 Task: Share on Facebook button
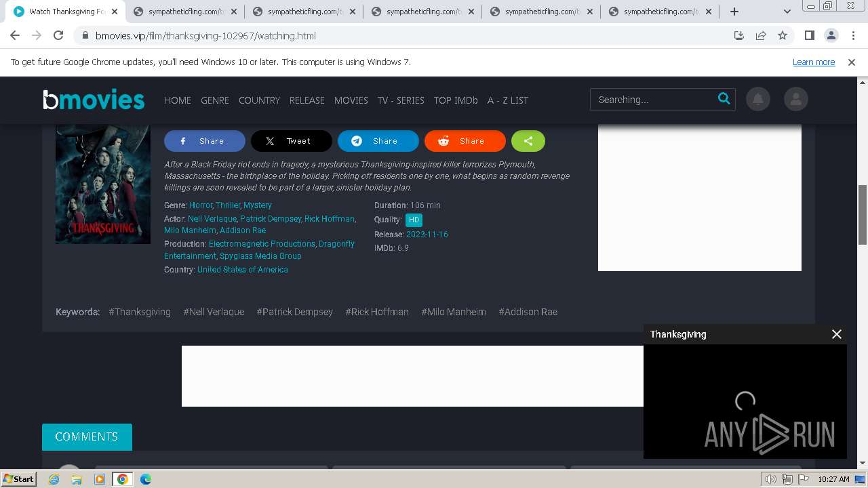tap(205, 141)
